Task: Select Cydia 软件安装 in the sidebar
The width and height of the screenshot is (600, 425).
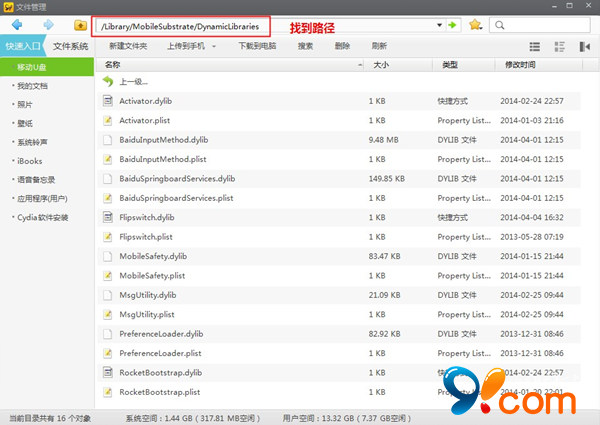Action: (x=43, y=217)
